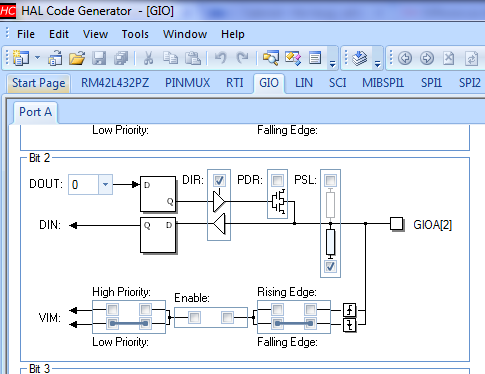Switch to the LIN tab

(x=304, y=83)
